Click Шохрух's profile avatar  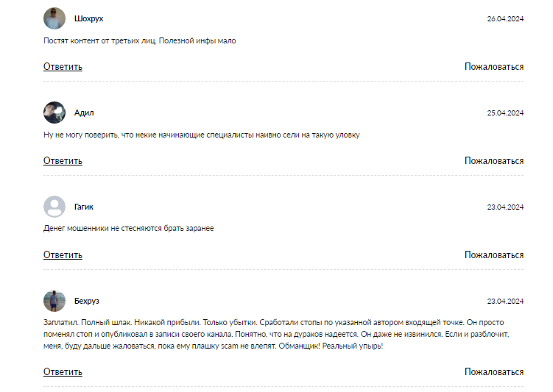[54, 18]
